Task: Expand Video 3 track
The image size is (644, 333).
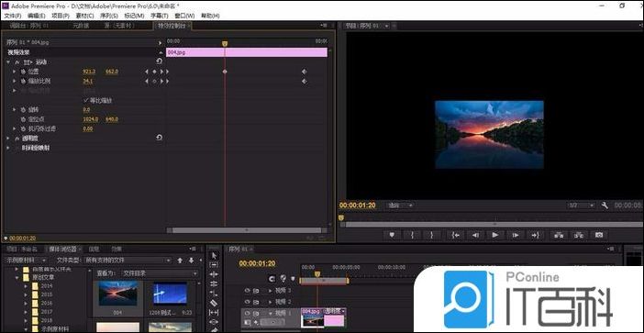Action: click(271, 290)
